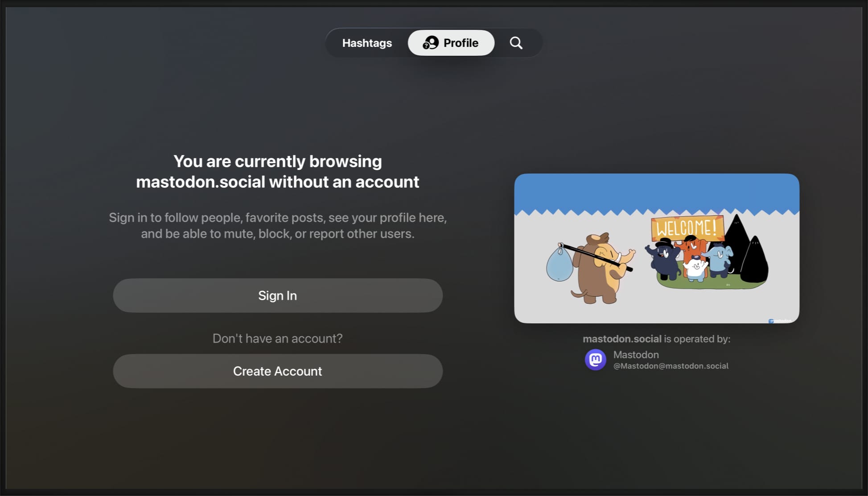Select the Profile tab
Image resolution: width=868 pixels, height=496 pixels.
coord(451,43)
